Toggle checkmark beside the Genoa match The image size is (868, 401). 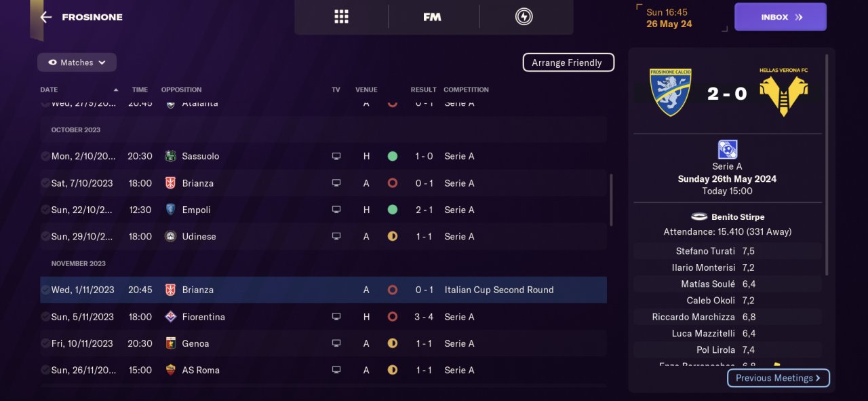point(45,343)
